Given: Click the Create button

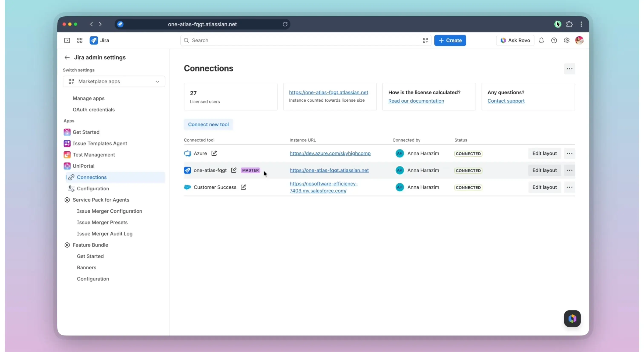Looking at the screenshot, I should [450, 40].
